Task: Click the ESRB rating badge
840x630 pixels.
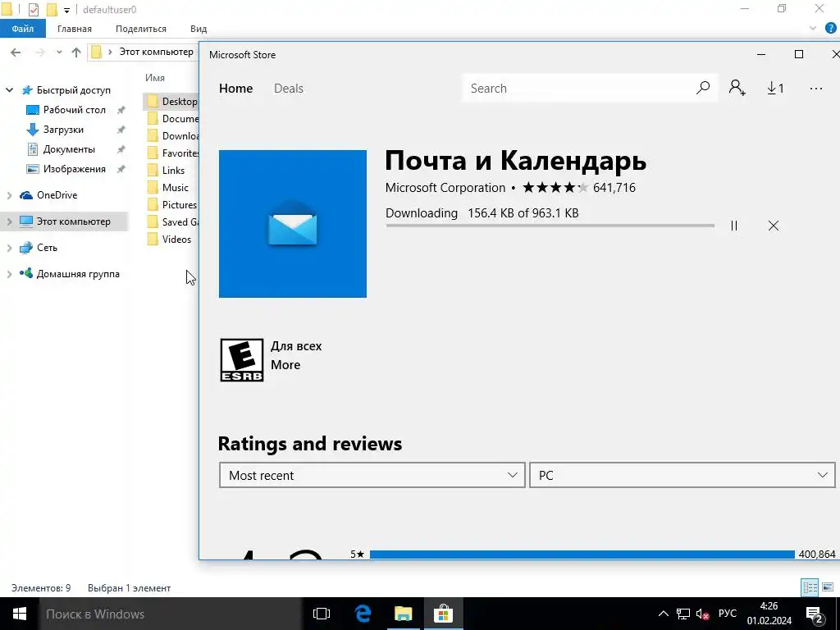Action: coord(242,360)
